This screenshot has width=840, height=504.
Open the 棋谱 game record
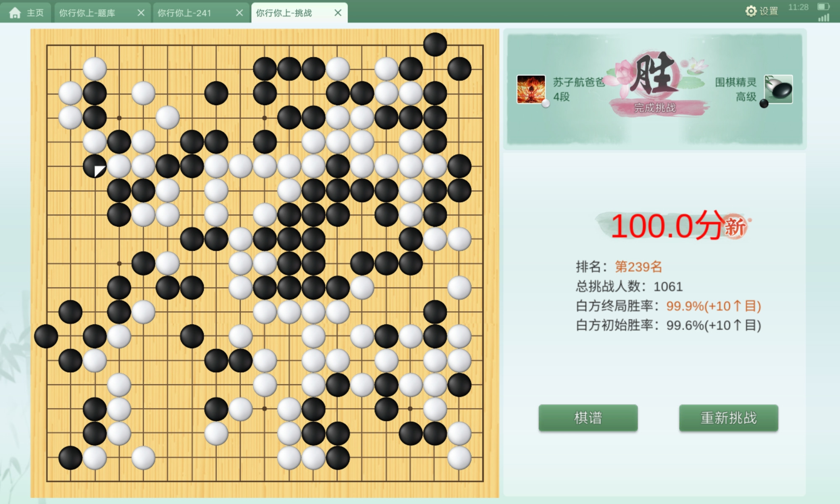coord(588,418)
